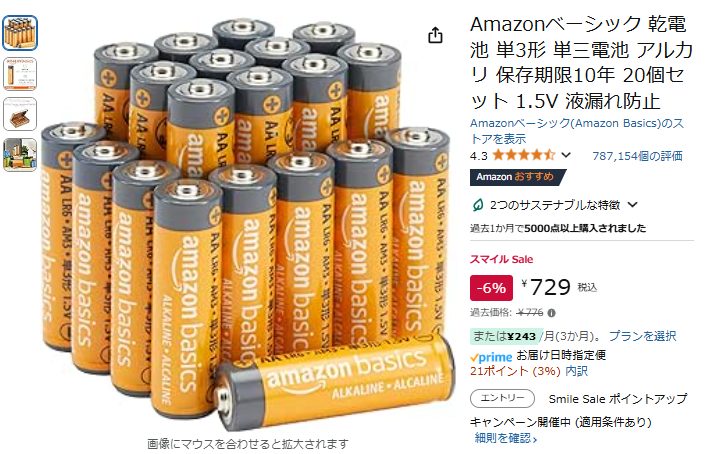Select fourth thumbnail lifestyle image

click(20, 155)
